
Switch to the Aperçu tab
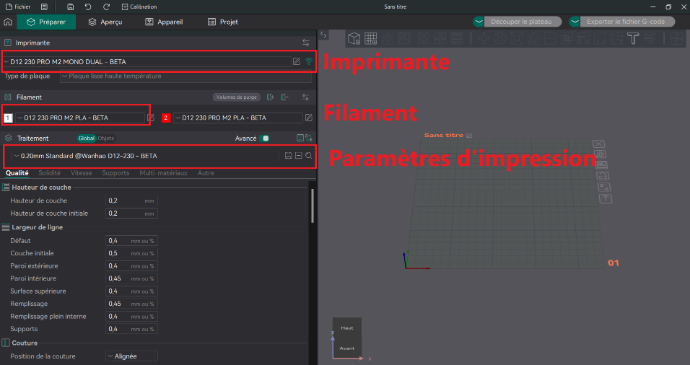click(105, 22)
